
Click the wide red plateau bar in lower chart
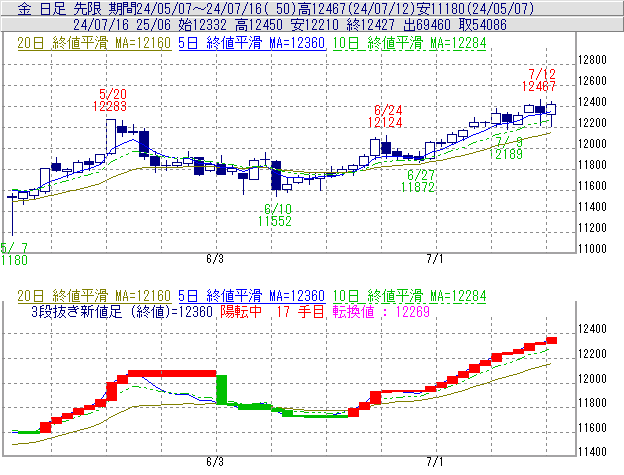coord(172,373)
